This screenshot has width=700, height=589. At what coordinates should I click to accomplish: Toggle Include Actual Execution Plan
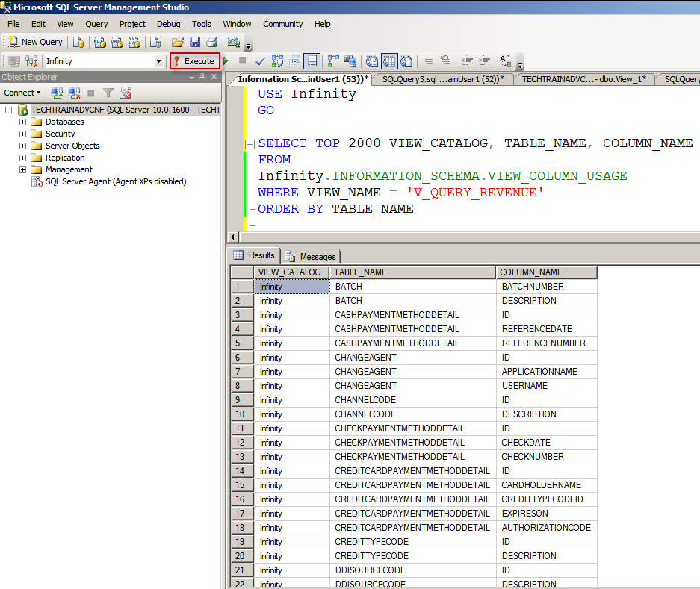coord(333,61)
